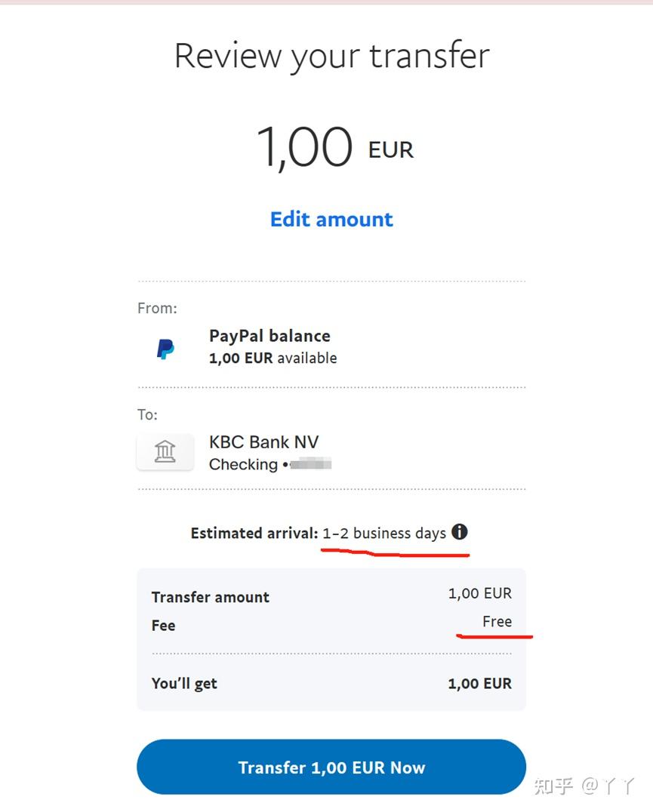Open the Edit amount link
The image size is (653, 812).
(331, 219)
